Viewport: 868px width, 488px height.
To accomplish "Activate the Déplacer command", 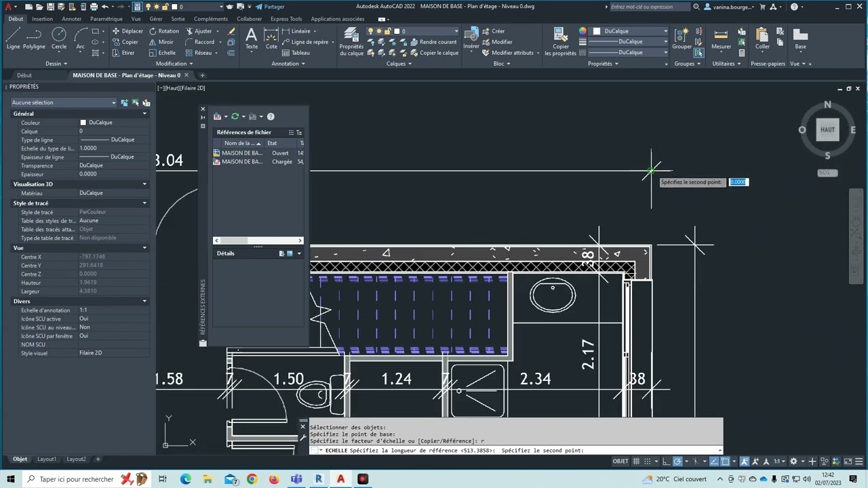I will coord(127,31).
